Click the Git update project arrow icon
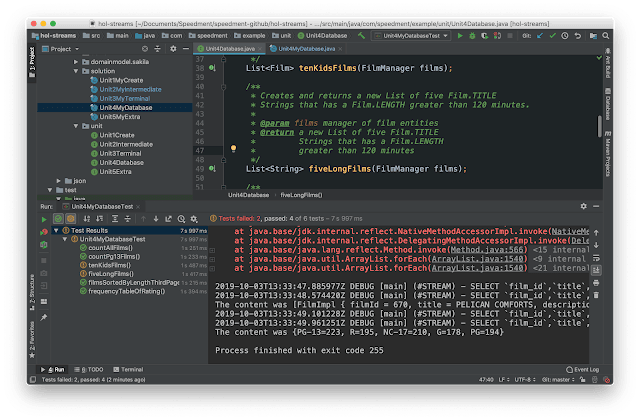Viewport: 640px width, 420px height. pyautogui.click(x=540, y=36)
